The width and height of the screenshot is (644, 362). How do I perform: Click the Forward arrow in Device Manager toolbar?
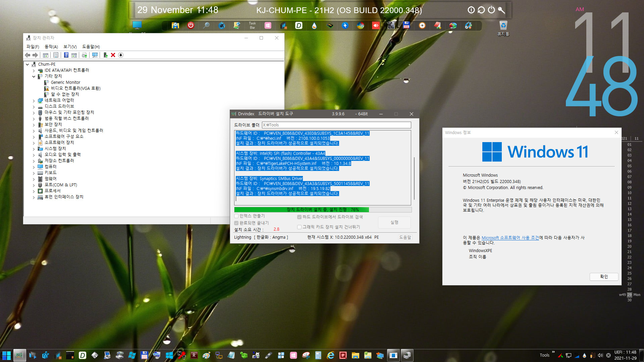pos(35,55)
